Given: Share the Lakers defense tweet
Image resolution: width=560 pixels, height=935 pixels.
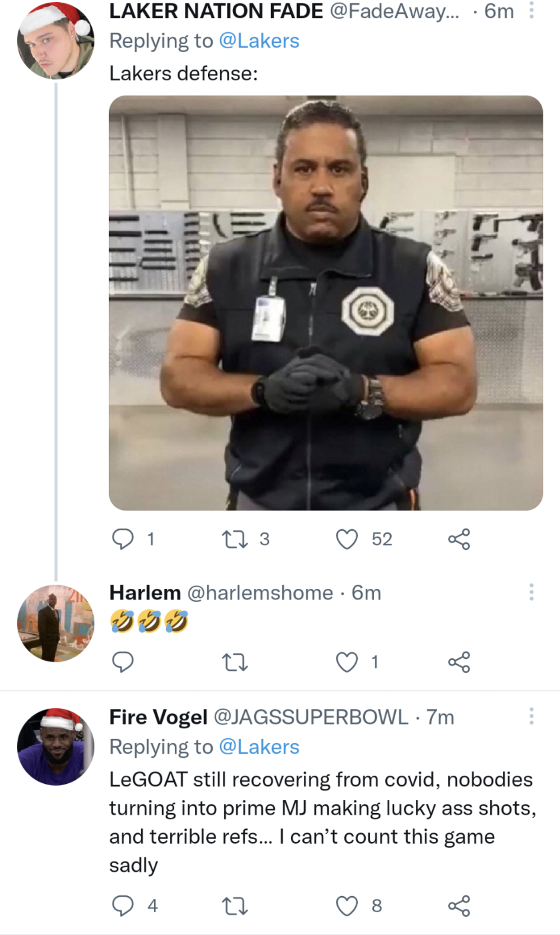Looking at the screenshot, I should [x=459, y=539].
